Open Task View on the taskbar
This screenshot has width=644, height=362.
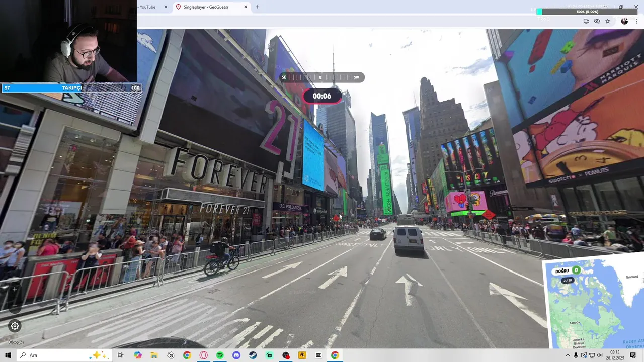tap(121, 355)
